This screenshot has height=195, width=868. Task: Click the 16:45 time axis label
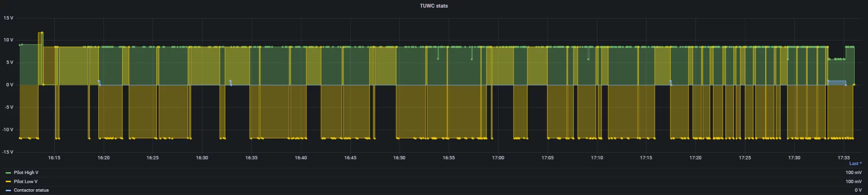[x=350, y=158]
